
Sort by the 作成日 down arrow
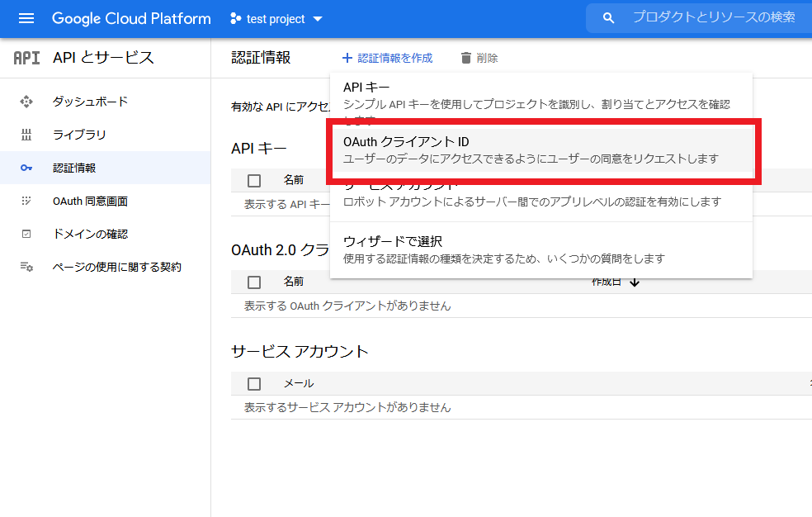coord(635,282)
